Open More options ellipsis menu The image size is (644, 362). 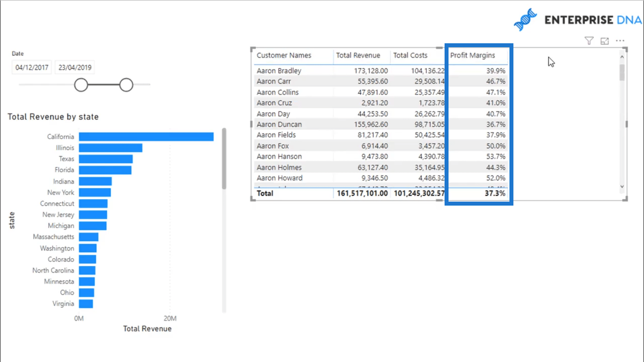click(620, 41)
